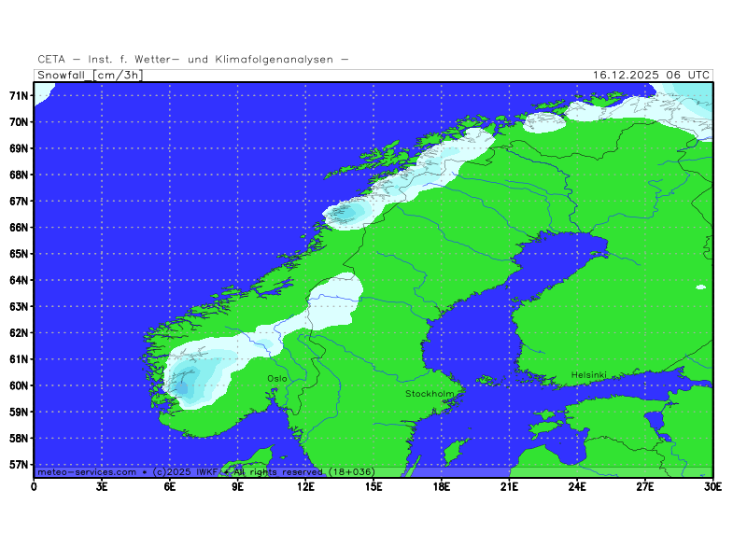747x560 pixels.
Task: Select the Helsinki city label
Action: pyautogui.click(x=589, y=375)
